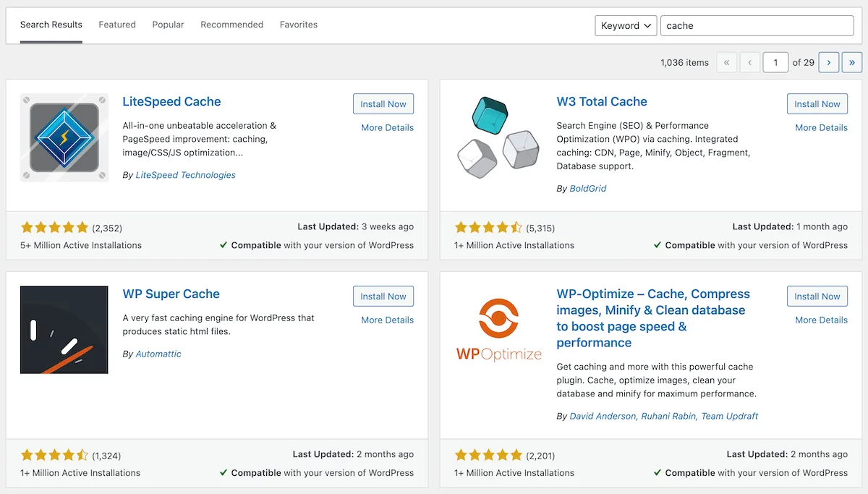
Task: Click the disabled previous-page arrow button
Action: [749, 62]
